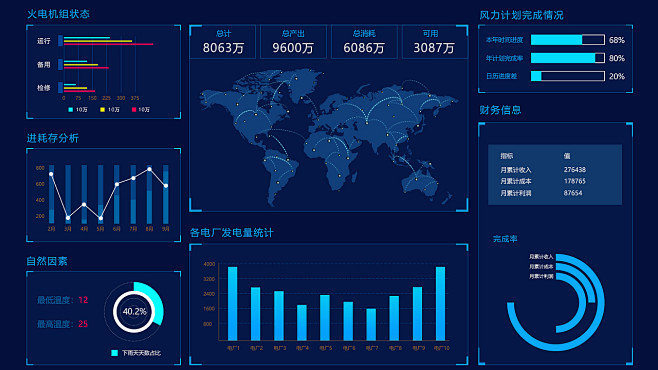The height and width of the screenshot is (370, 658).
Task: Click the 月累计收入 row in the finance table
Action: coord(555,169)
